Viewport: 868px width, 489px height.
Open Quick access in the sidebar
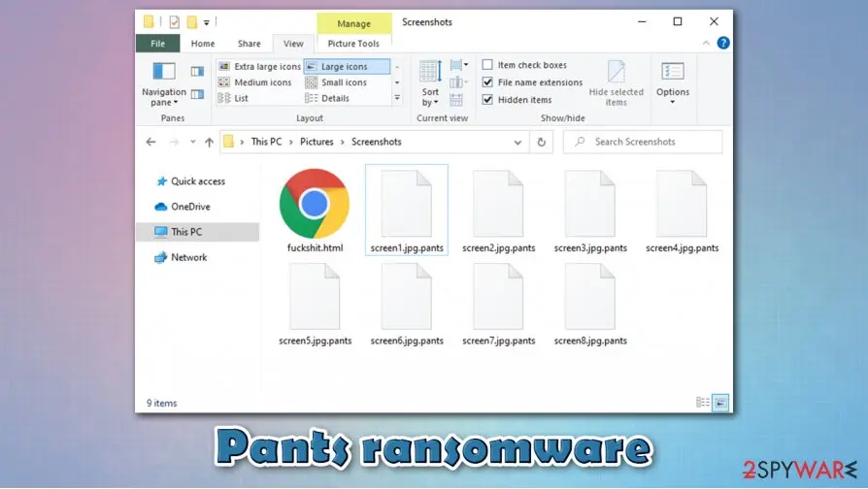pos(191,181)
